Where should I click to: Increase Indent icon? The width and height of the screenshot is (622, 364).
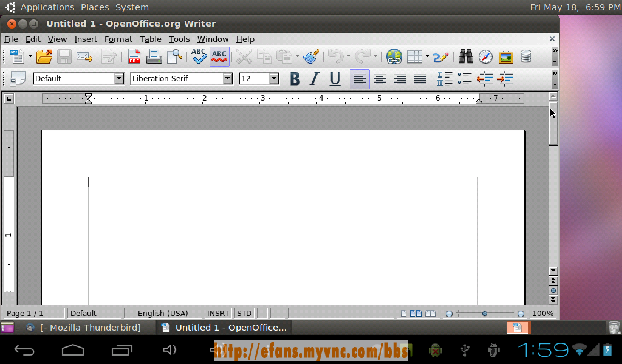[505, 79]
